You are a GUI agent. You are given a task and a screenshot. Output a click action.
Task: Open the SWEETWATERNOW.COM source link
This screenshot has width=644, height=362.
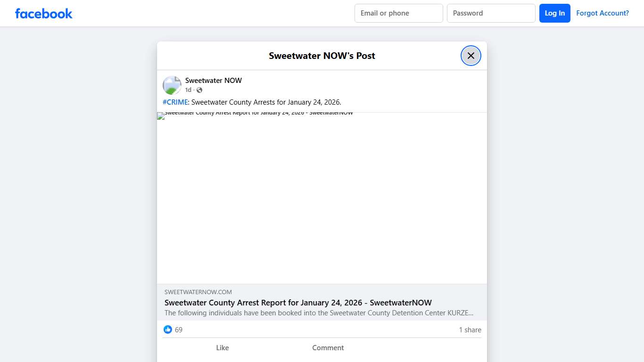tap(198, 292)
